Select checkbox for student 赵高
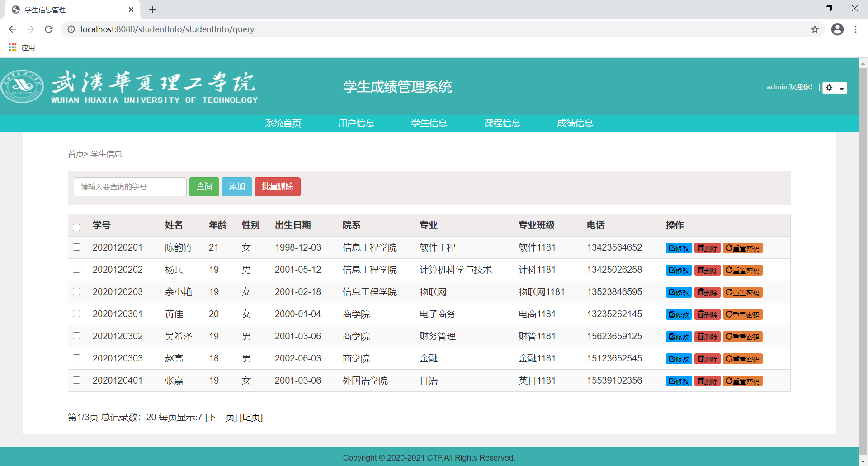868x466 pixels. coord(76,358)
